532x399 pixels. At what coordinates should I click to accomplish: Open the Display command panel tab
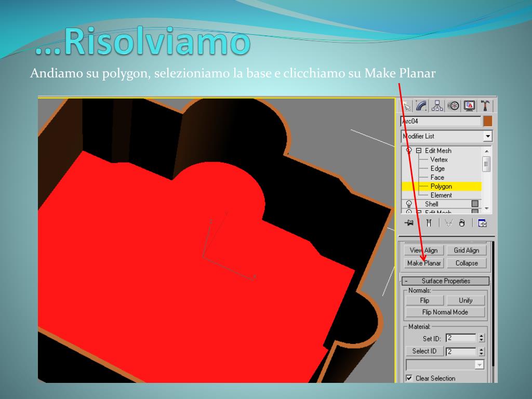pos(469,106)
